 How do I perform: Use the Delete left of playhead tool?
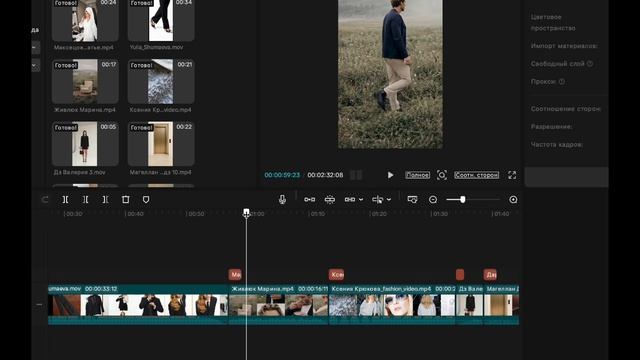click(x=85, y=200)
